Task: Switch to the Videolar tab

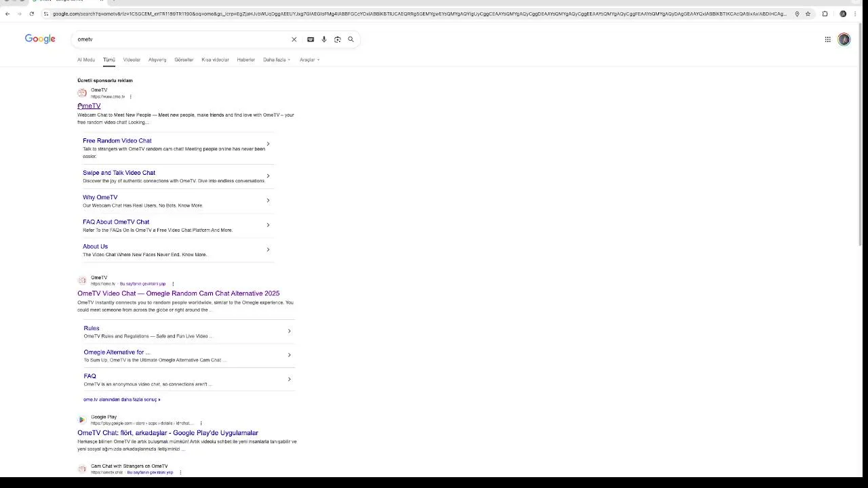Action: pos(132,60)
